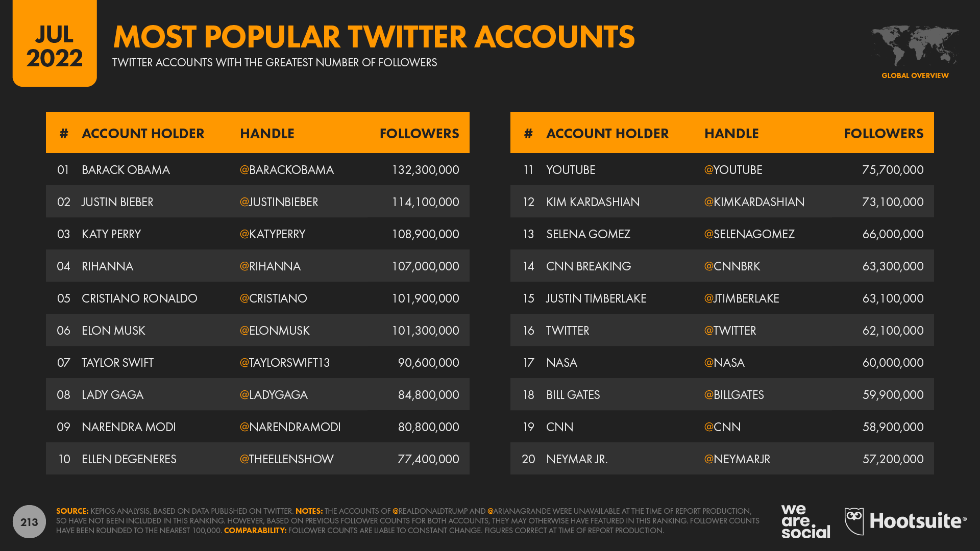Click the 213 page number circle
Viewport: 980px width, 551px height.
pos(29,521)
